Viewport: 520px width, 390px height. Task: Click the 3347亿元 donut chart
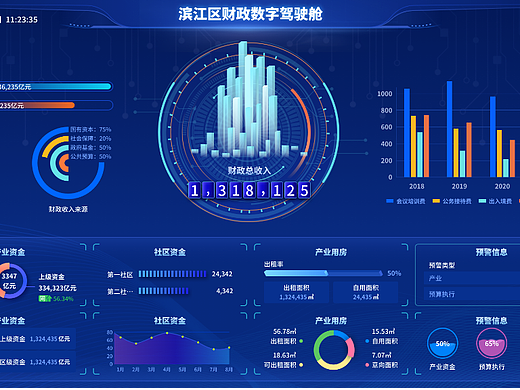[x=10, y=281]
